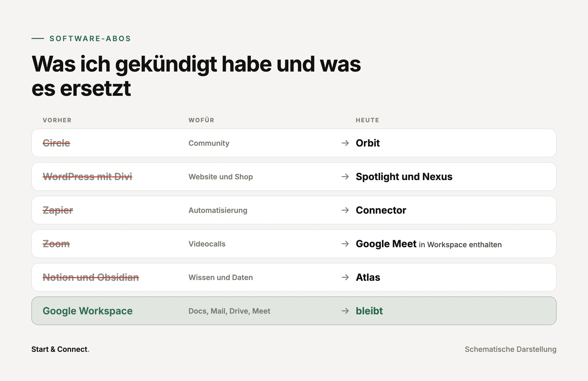588x381 pixels.
Task: Select the struck-through Circle entry
Action: click(56, 143)
